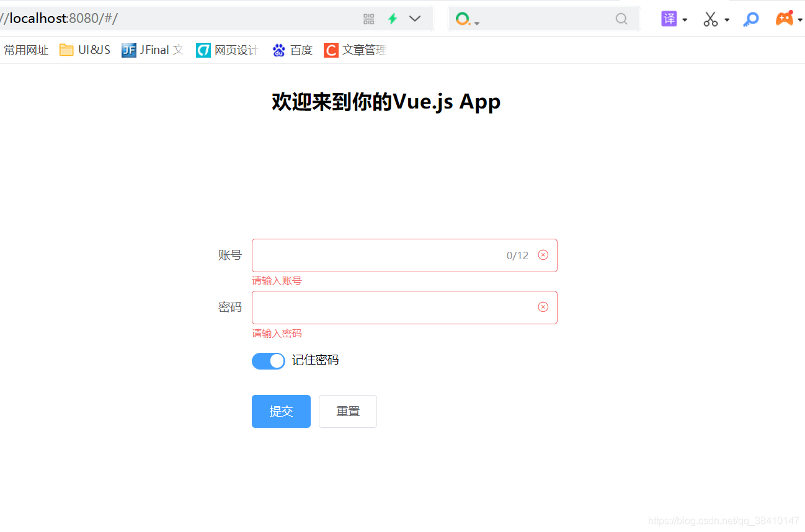The image size is (805, 532).
Task: Open the translate extension dropdown arrow
Action: [x=685, y=20]
